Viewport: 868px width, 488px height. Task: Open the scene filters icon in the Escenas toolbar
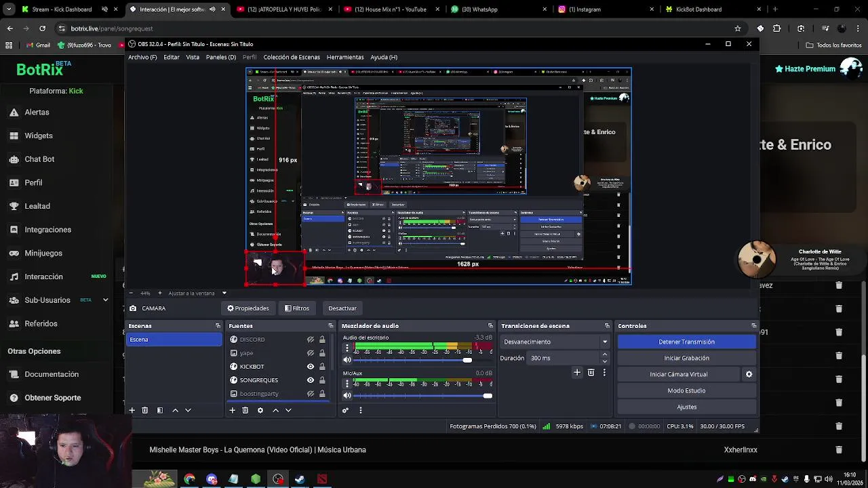(x=160, y=410)
